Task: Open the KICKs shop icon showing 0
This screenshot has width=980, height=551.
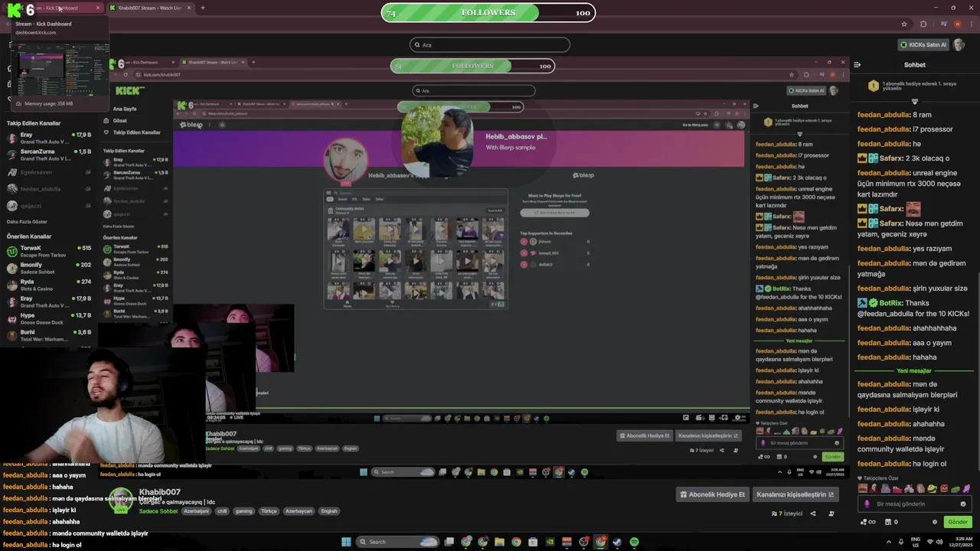Action: (x=891, y=522)
